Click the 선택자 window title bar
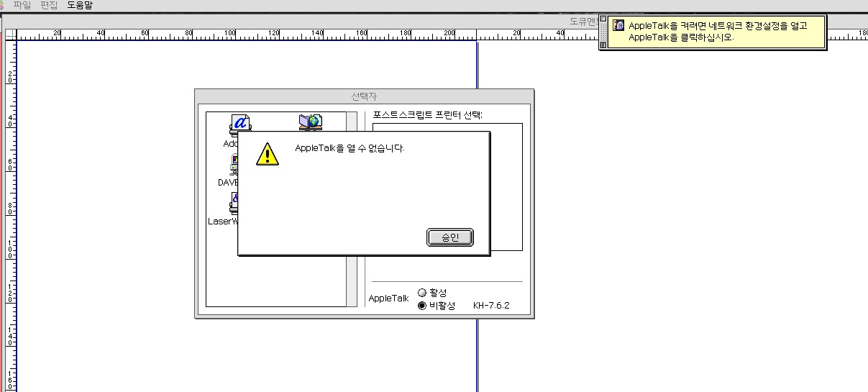The height and width of the screenshot is (392, 868). [364, 96]
